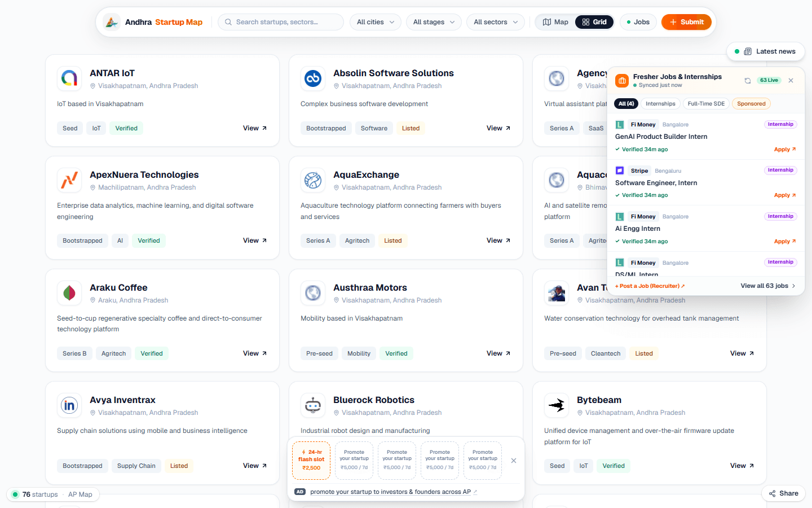
Task: Click the Austhraa Motors globe logo
Action: (x=313, y=293)
